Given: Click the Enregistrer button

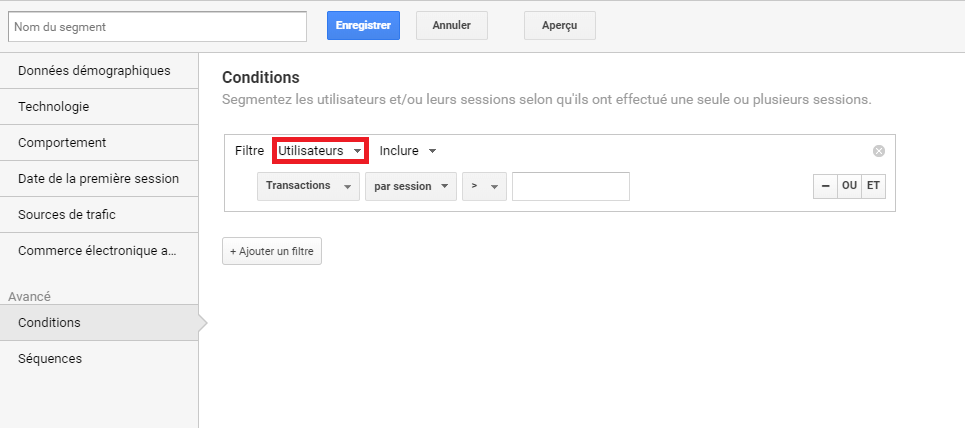Looking at the screenshot, I should coord(363,25).
